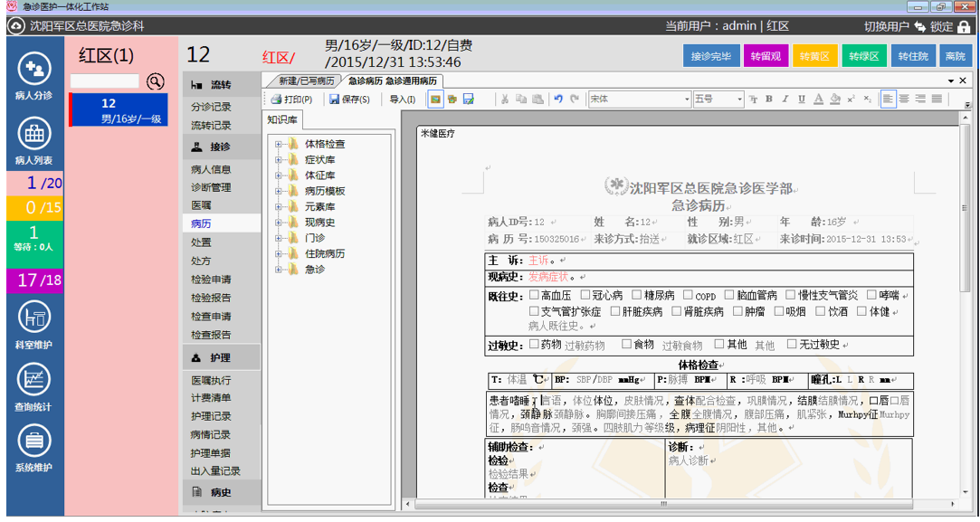Image resolution: width=980 pixels, height=522 pixels.
Task: Click the 切换用户 switch user icon
Action: [x=919, y=26]
